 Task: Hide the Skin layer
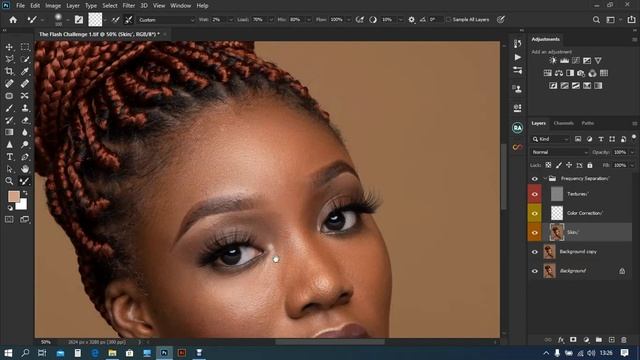click(x=535, y=233)
